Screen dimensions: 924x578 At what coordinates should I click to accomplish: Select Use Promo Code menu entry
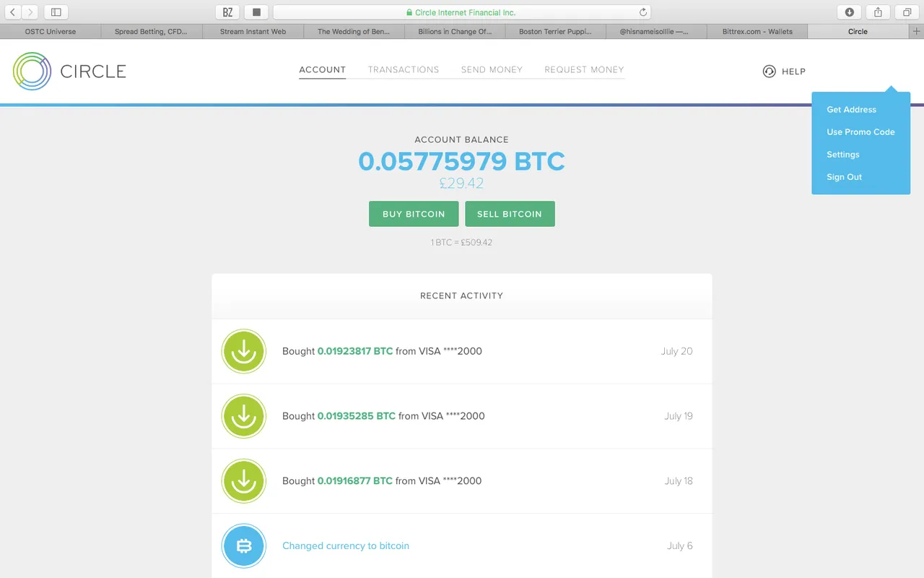pyautogui.click(x=860, y=132)
